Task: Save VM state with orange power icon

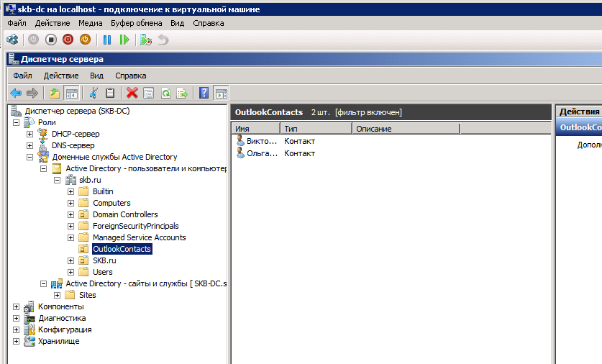Action: click(86, 40)
